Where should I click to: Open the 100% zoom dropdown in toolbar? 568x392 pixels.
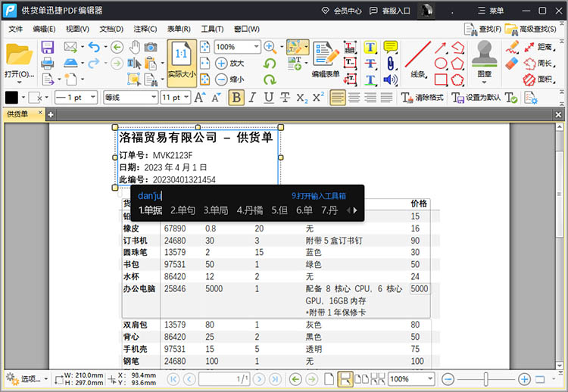(256, 47)
